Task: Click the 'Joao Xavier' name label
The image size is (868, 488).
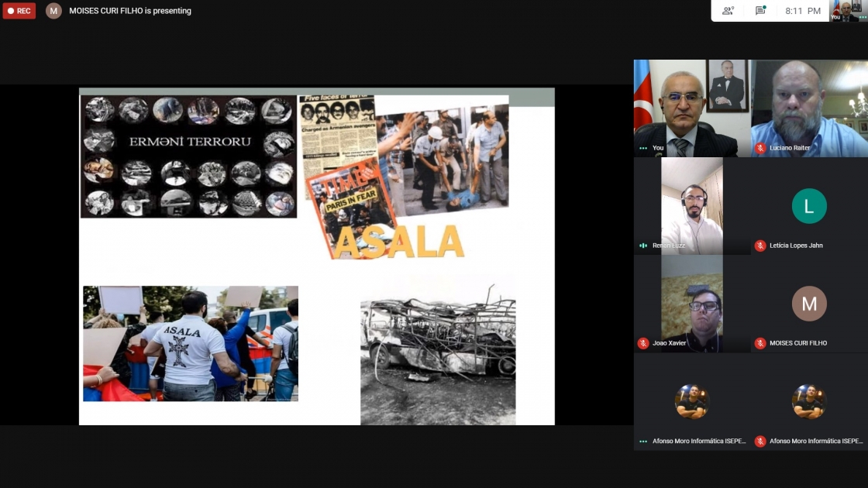Action: [670, 343]
